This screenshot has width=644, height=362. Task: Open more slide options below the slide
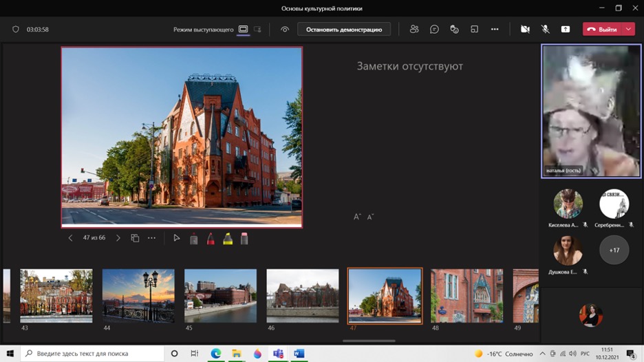[x=151, y=238]
